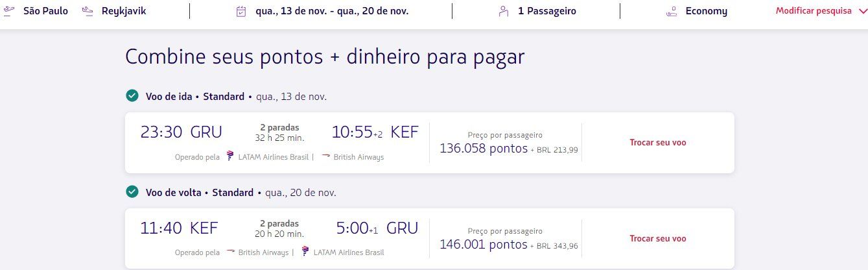Click the passenger person icon

[504, 11]
